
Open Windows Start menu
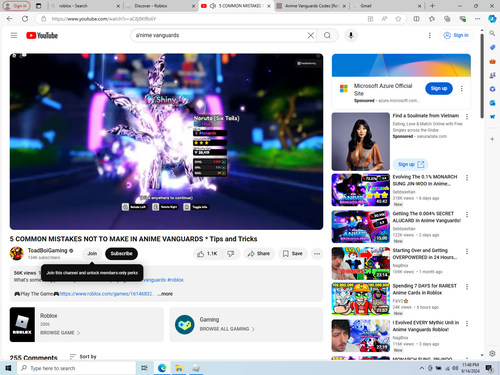(x=8, y=368)
